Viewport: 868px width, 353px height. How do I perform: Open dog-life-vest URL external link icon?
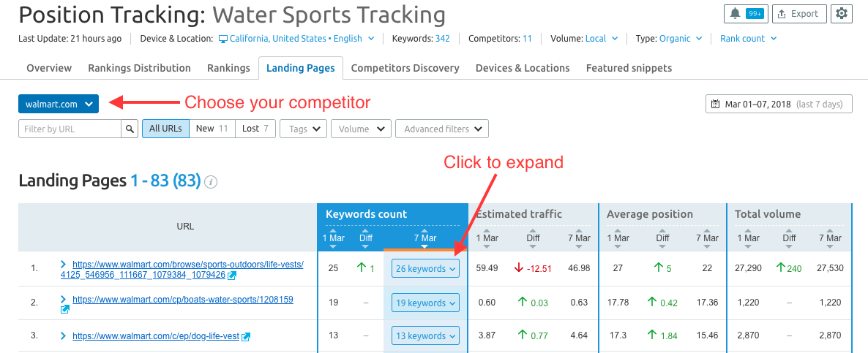[x=246, y=336]
